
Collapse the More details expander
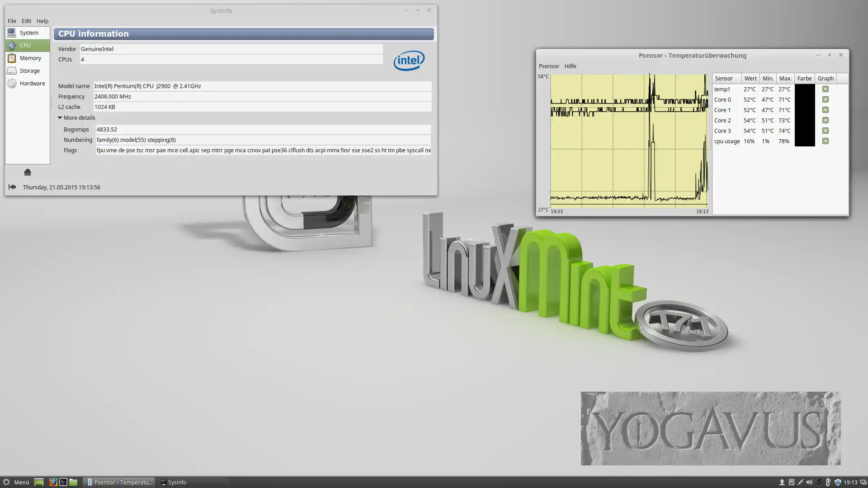click(60, 117)
